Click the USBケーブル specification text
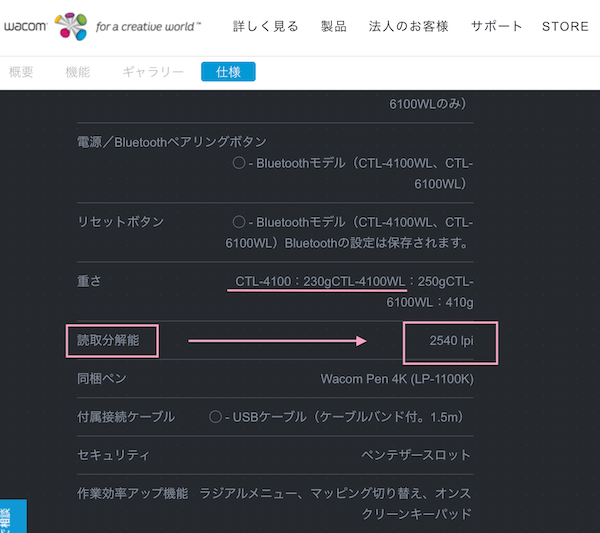 point(336,417)
